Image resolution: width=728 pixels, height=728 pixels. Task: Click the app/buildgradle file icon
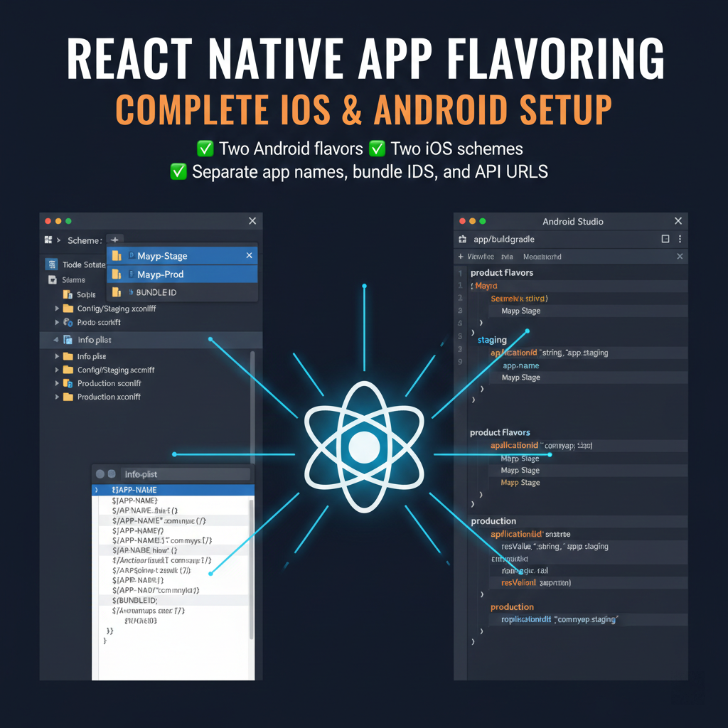pyautogui.click(x=462, y=239)
